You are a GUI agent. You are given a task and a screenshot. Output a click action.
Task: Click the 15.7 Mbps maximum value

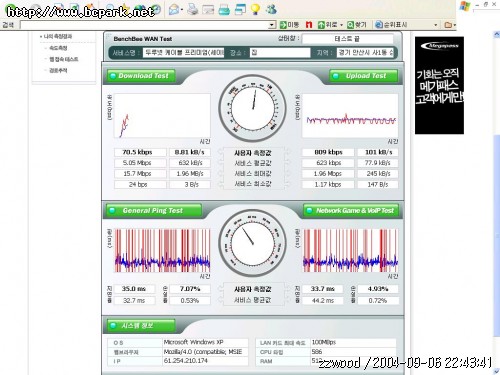[137, 174]
